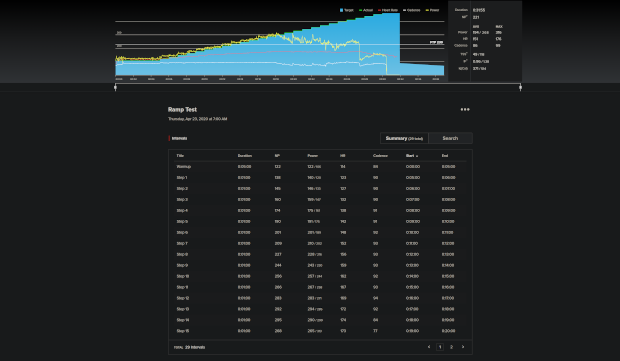Click the Power column header
Image resolution: width=620 pixels, height=361 pixels.
tap(313, 156)
